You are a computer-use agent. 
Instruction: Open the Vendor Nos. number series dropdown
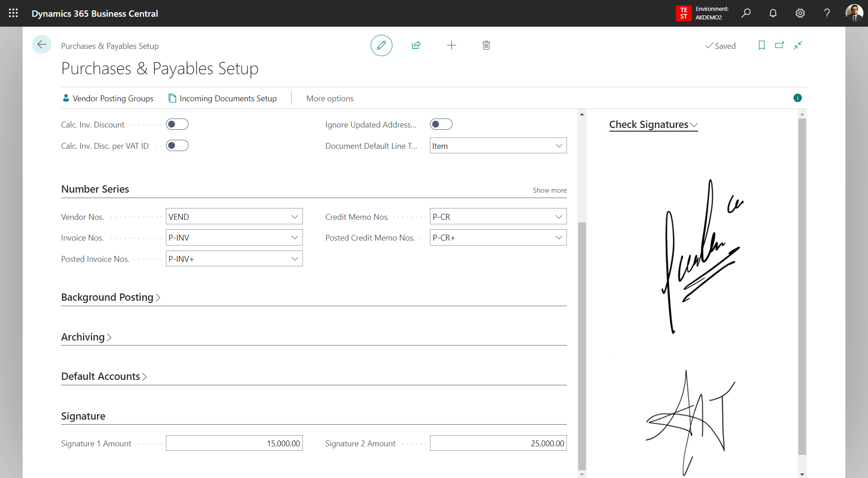pyautogui.click(x=295, y=216)
